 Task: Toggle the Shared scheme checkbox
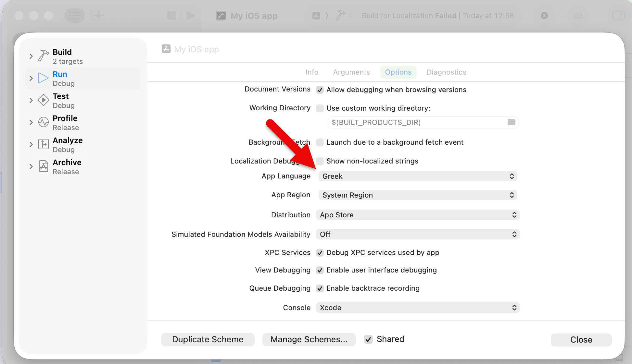(368, 339)
